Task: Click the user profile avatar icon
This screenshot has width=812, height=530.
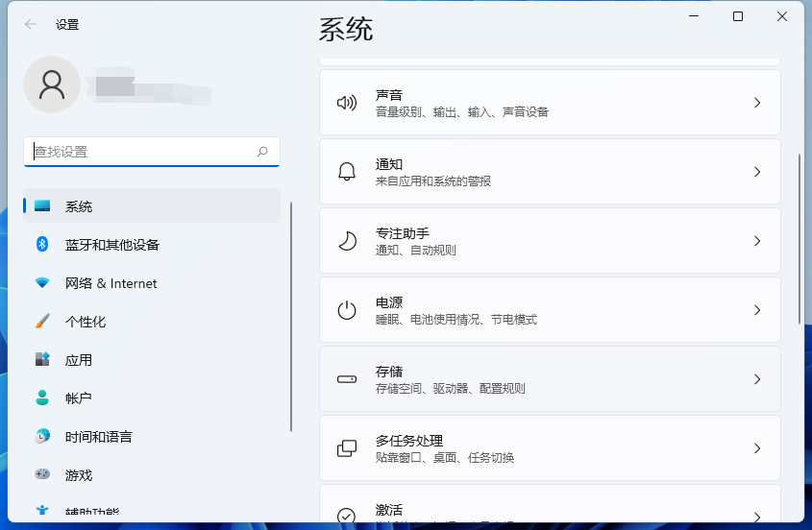Action: (52, 84)
